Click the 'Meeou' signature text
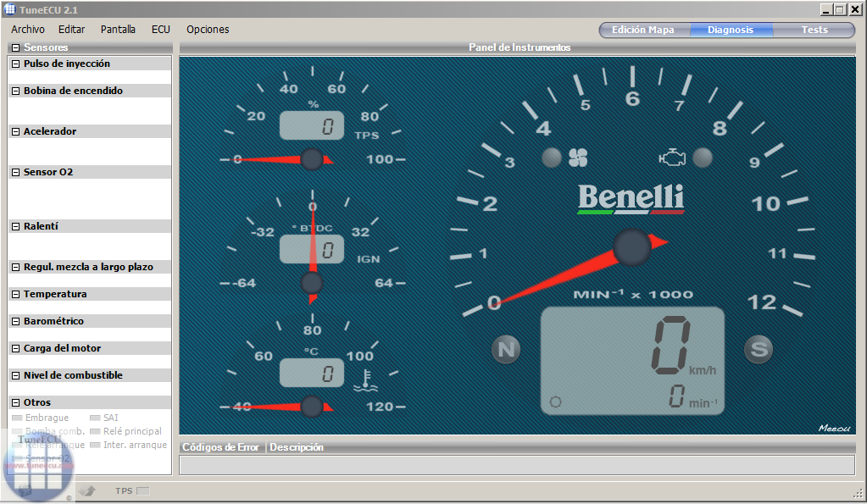This screenshot has height=504, width=867. point(835,429)
